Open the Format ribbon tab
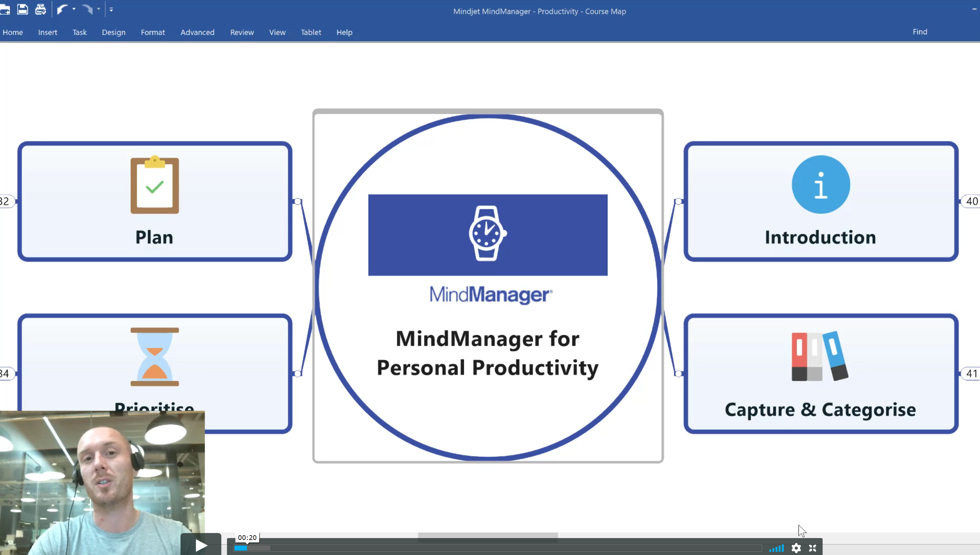This screenshot has width=980, height=555. (x=153, y=32)
